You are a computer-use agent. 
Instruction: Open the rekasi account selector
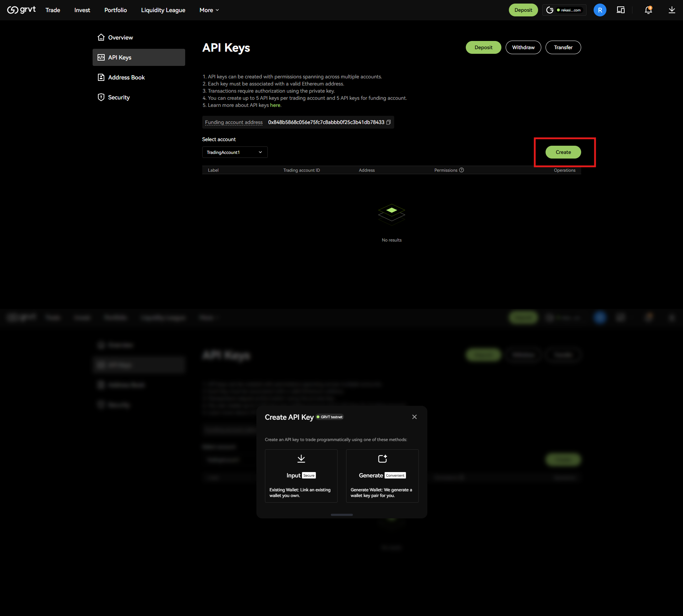(x=564, y=10)
